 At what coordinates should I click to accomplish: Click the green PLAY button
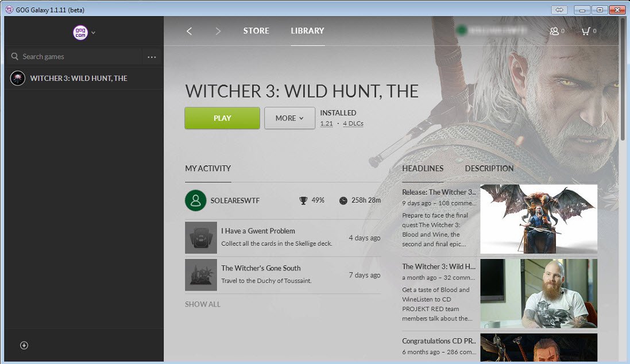pyautogui.click(x=222, y=118)
